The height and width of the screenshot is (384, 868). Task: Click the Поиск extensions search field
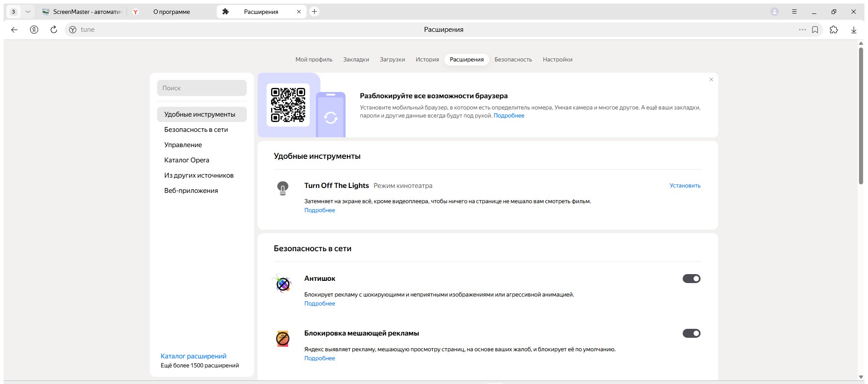pos(202,88)
